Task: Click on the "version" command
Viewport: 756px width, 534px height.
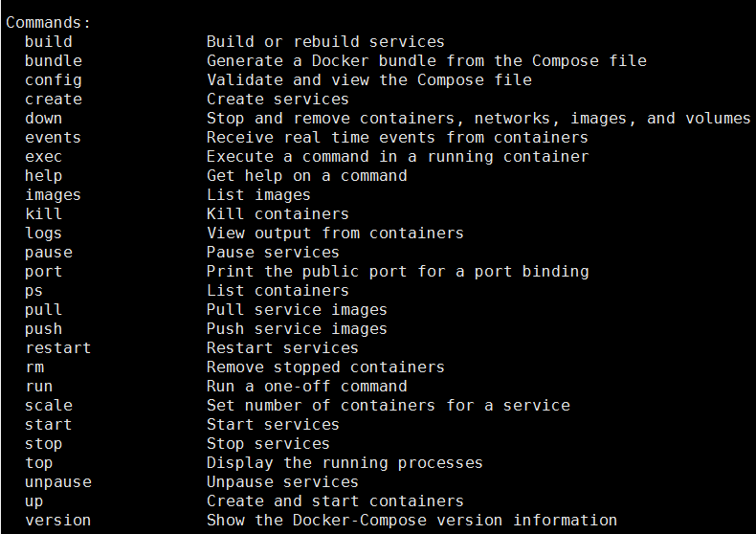Action: [x=57, y=521]
